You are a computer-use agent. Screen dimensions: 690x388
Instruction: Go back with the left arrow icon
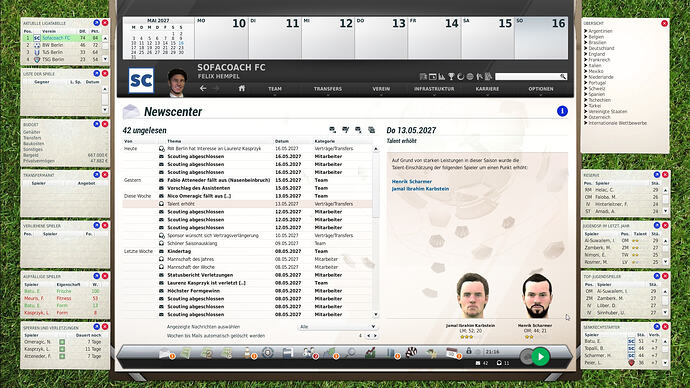coord(203,88)
